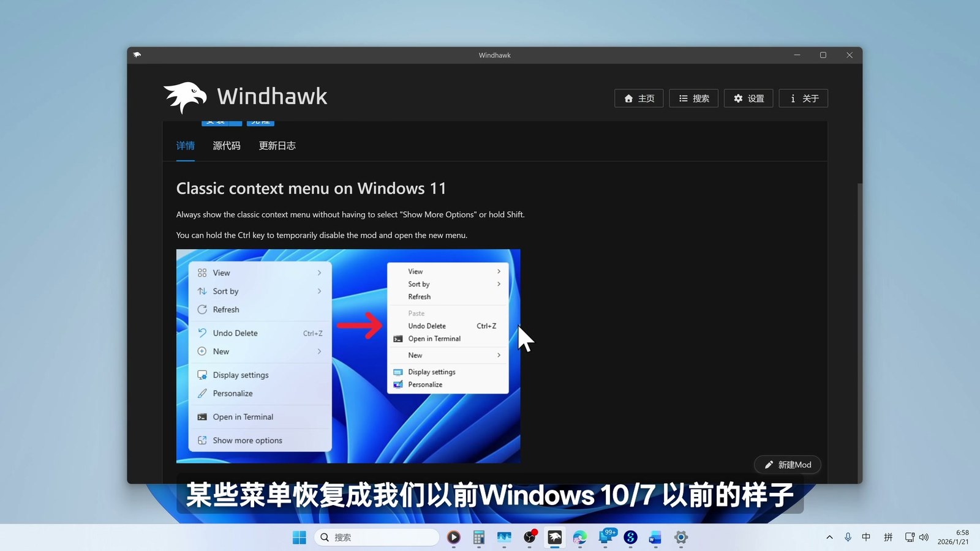980x551 pixels.
Task: Click the small Windhawk title bar icon
Action: [137, 54]
